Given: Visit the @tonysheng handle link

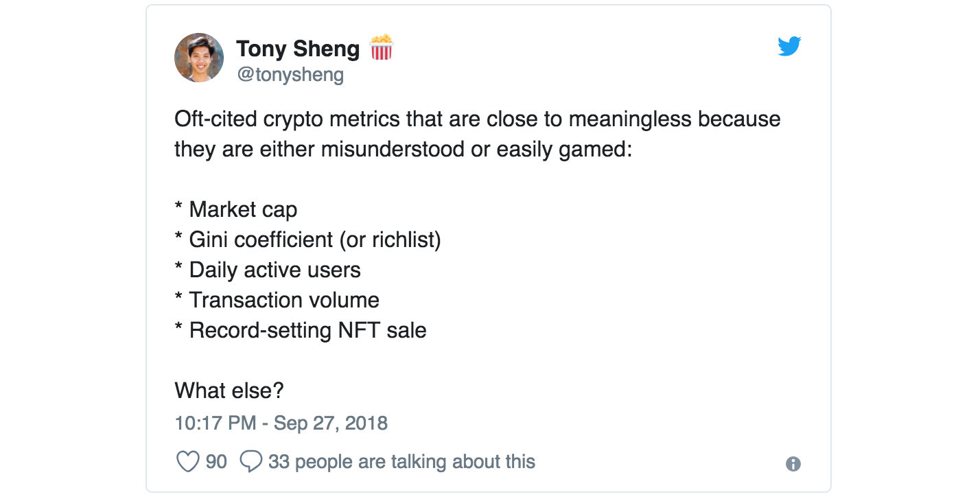Looking at the screenshot, I should pos(290,74).
